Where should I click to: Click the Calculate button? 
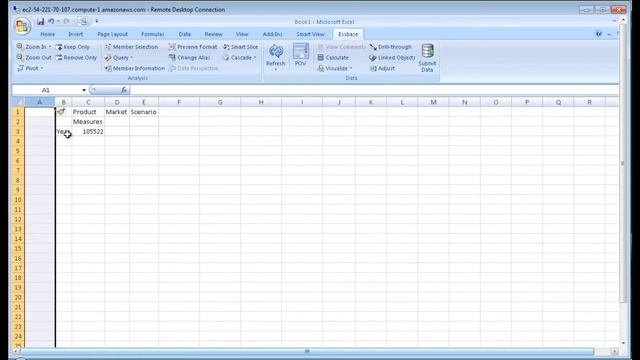tap(333, 58)
